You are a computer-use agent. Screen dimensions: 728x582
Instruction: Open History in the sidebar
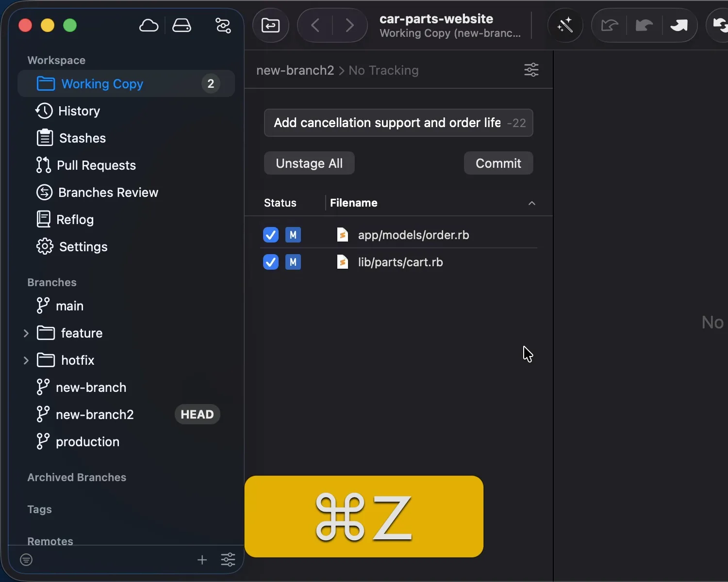126,111
